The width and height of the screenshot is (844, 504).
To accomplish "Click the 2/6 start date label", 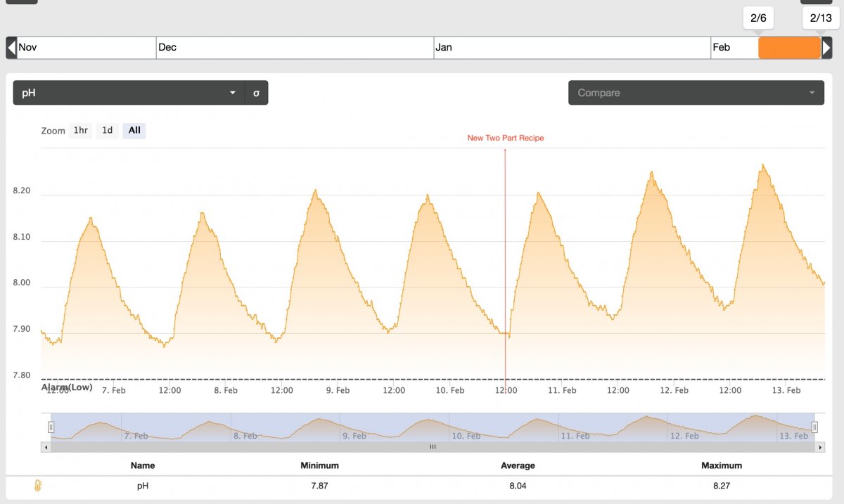I will [x=758, y=18].
